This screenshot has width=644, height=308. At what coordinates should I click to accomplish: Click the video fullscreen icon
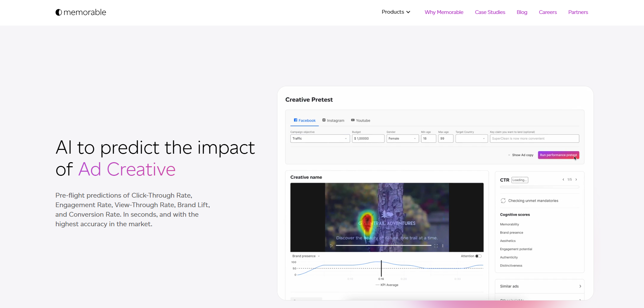click(436, 246)
